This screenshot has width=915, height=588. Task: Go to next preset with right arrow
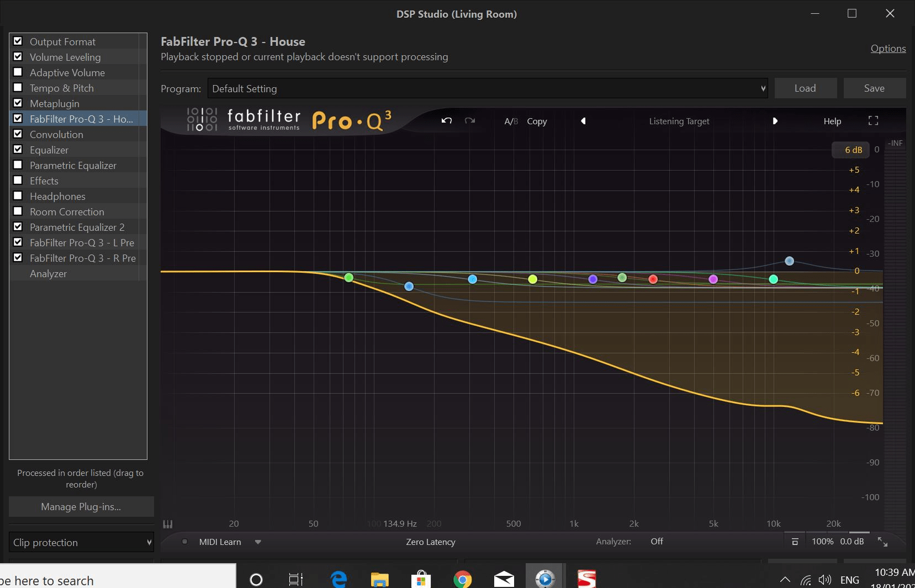(775, 121)
